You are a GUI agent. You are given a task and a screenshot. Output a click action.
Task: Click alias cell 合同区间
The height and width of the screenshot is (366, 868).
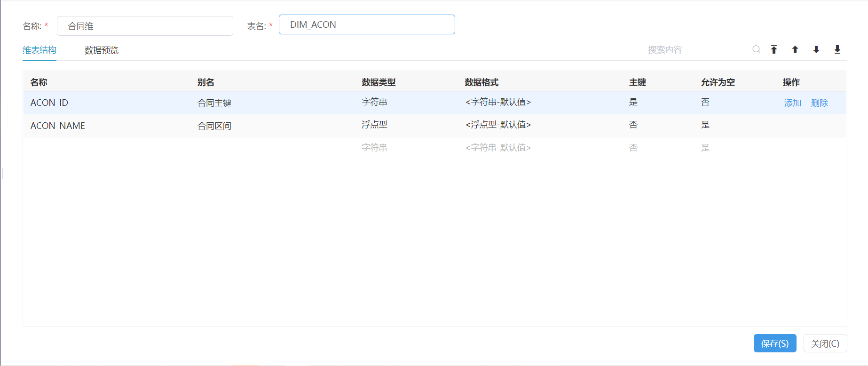click(214, 126)
